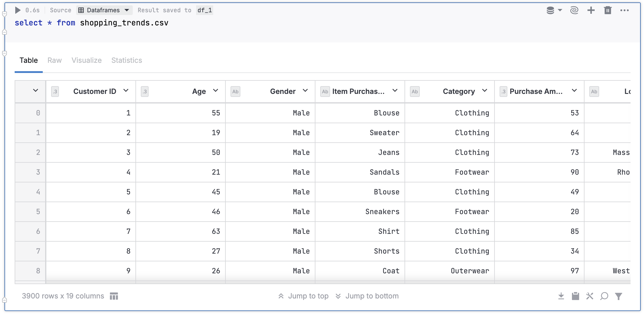Open the database source icon menu
644x314 pixels.
tap(553, 10)
